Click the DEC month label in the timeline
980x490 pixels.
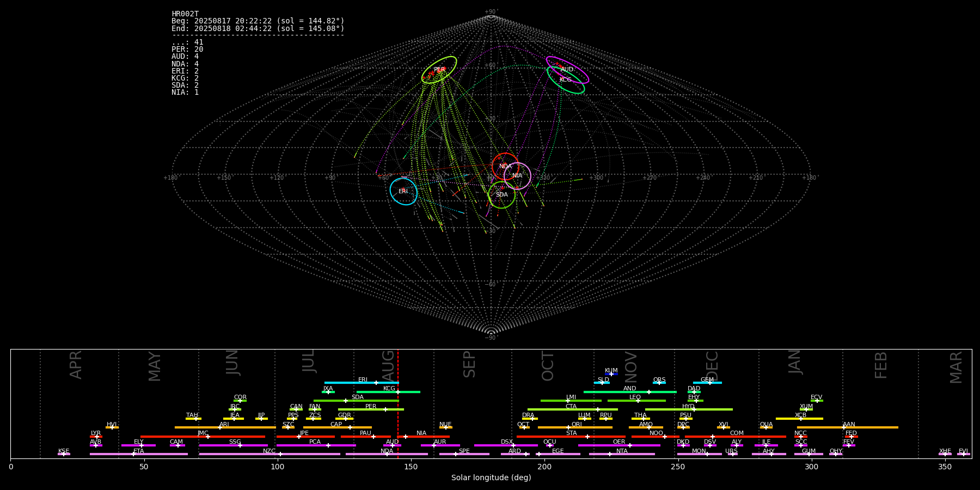712,366
